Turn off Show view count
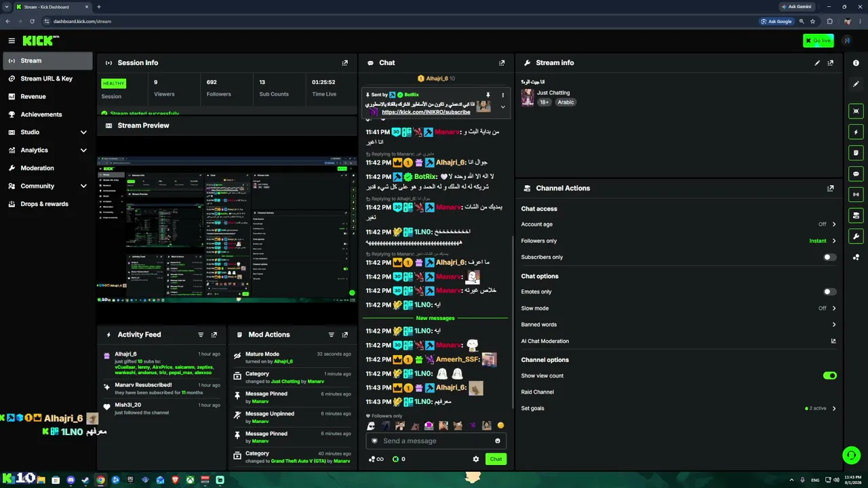The height and width of the screenshot is (488, 868). (829, 375)
